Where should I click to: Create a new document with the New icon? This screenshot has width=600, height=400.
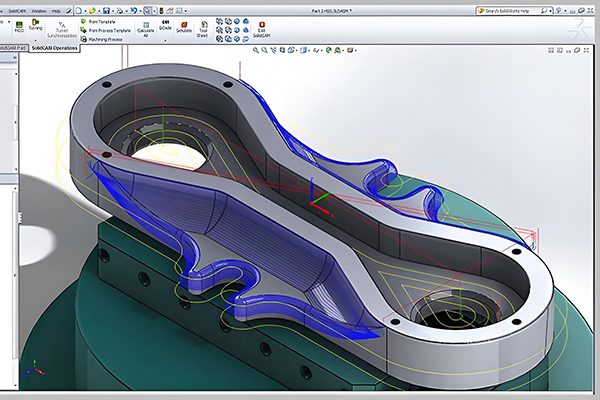(79, 11)
